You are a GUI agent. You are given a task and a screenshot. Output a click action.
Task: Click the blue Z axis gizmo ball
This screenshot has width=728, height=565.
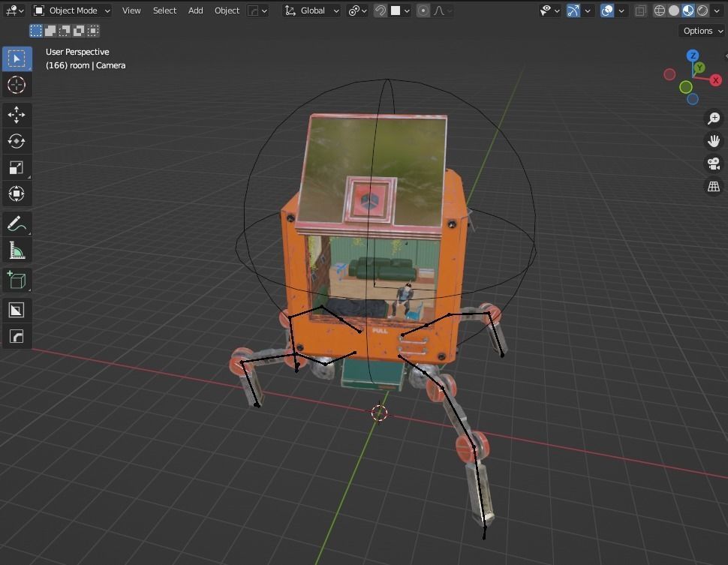click(x=693, y=56)
